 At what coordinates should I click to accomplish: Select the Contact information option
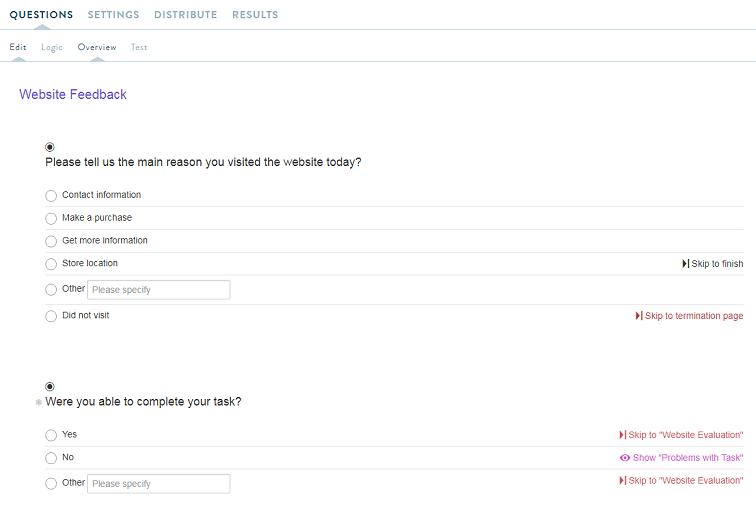tap(51, 196)
